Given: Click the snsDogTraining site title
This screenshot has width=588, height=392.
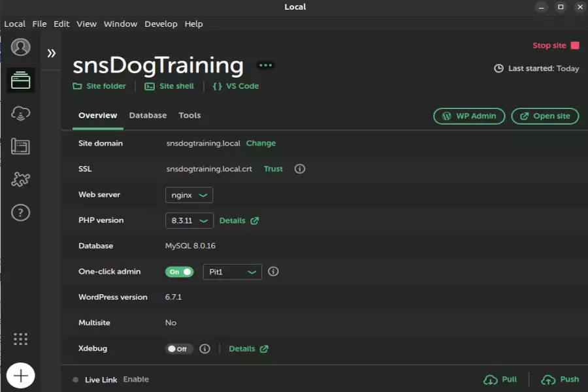Looking at the screenshot, I should (x=158, y=65).
